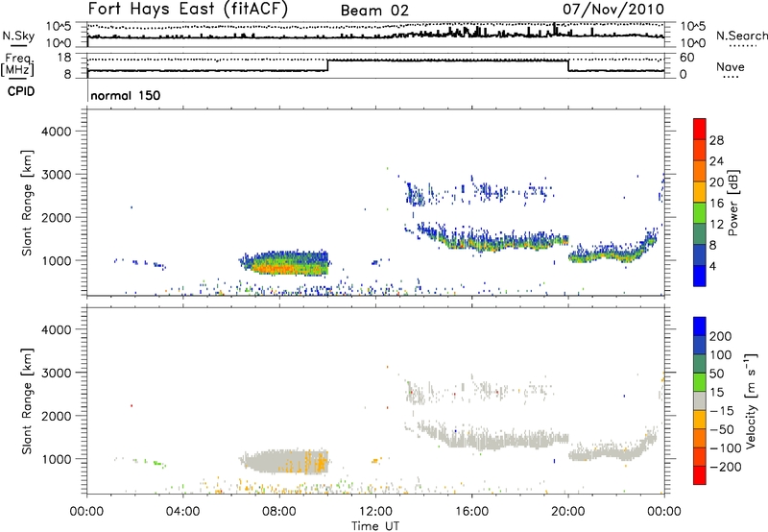Image resolution: width=768 pixels, height=532 pixels.
Task: Click the 'Beam 02' label
Action: (374, 11)
